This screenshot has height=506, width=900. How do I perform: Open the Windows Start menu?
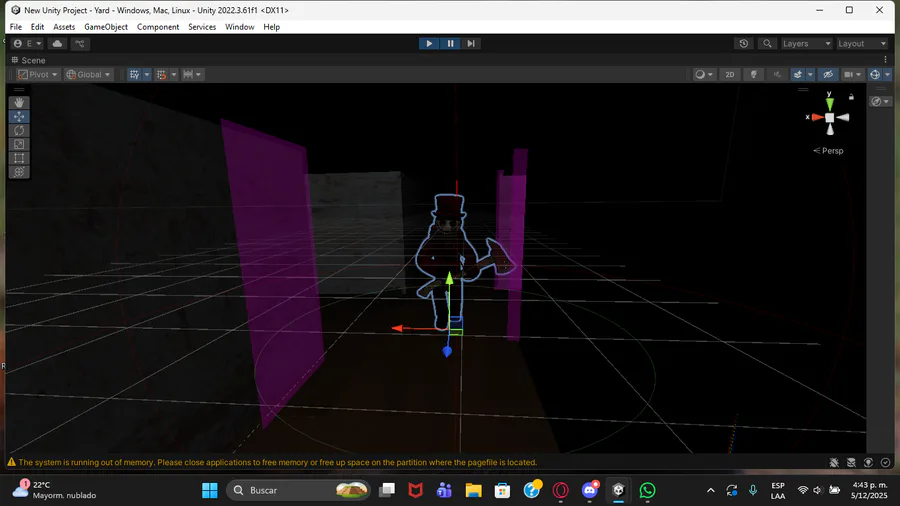210,491
